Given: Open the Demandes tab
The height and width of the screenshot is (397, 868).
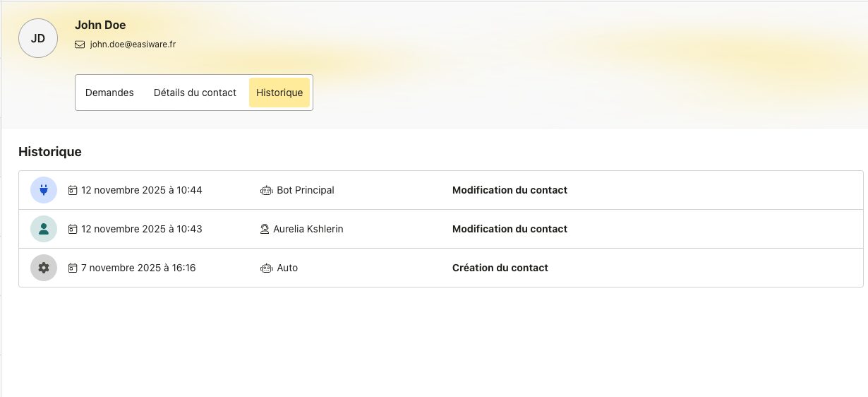Looking at the screenshot, I should point(109,93).
